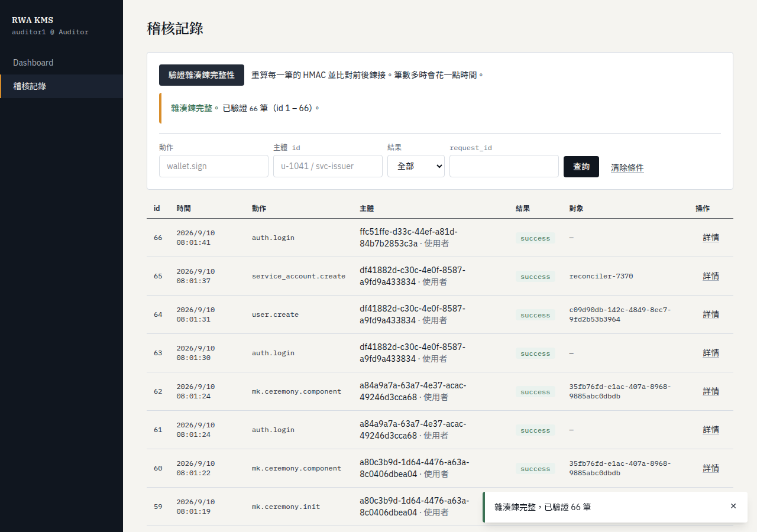Focus the 主體 id filter input

coord(328,166)
